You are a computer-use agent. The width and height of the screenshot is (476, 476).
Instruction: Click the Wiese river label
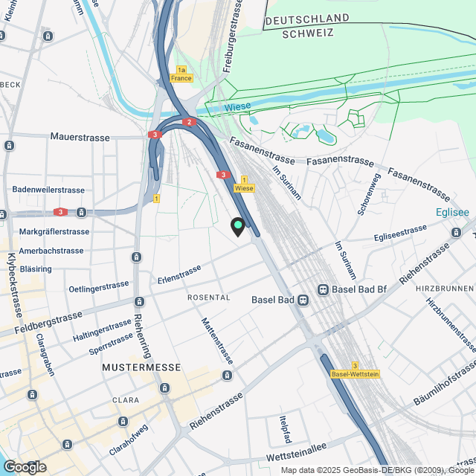237,107
